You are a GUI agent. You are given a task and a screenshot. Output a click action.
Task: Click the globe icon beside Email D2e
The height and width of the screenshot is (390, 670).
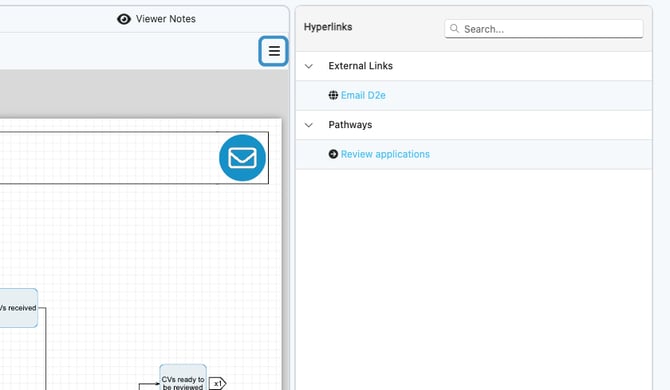(333, 95)
